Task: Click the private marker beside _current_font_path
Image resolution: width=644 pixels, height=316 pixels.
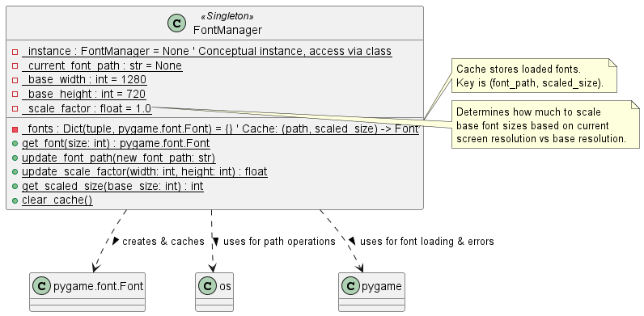Action: [x=15, y=66]
